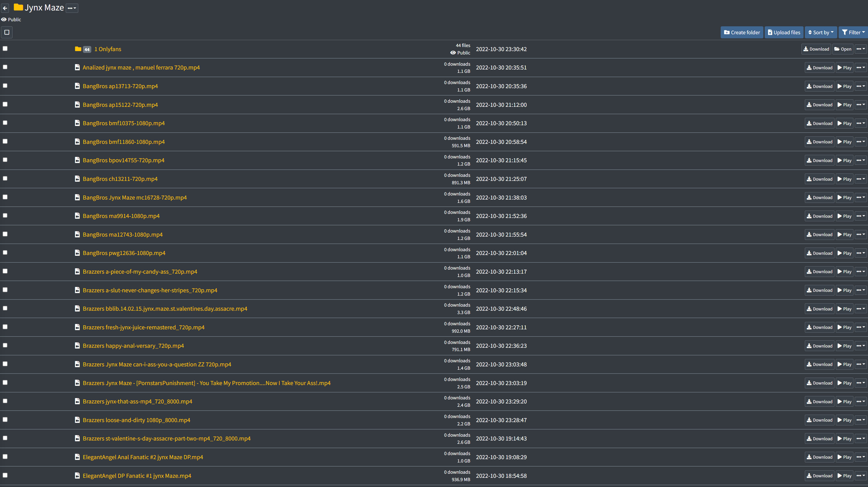
Task: Open more options for BangBros ap13713-720p.mp4
Action: click(x=861, y=86)
